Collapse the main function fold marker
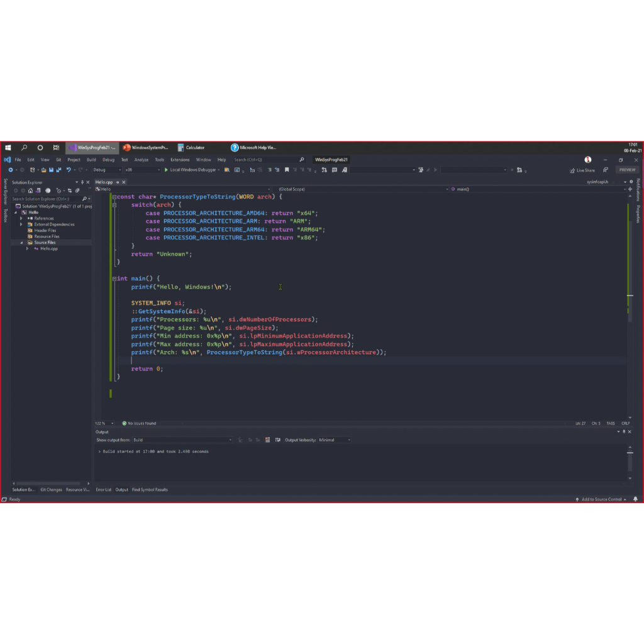This screenshot has width=644, height=644. (x=114, y=279)
